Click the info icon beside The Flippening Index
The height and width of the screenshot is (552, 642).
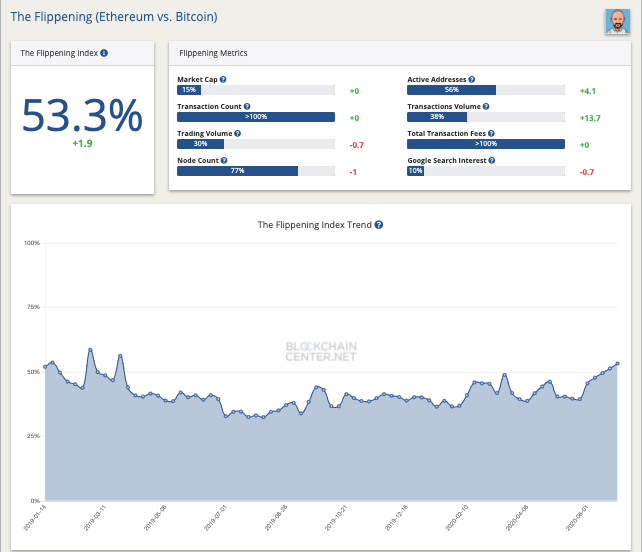pyautogui.click(x=104, y=53)
